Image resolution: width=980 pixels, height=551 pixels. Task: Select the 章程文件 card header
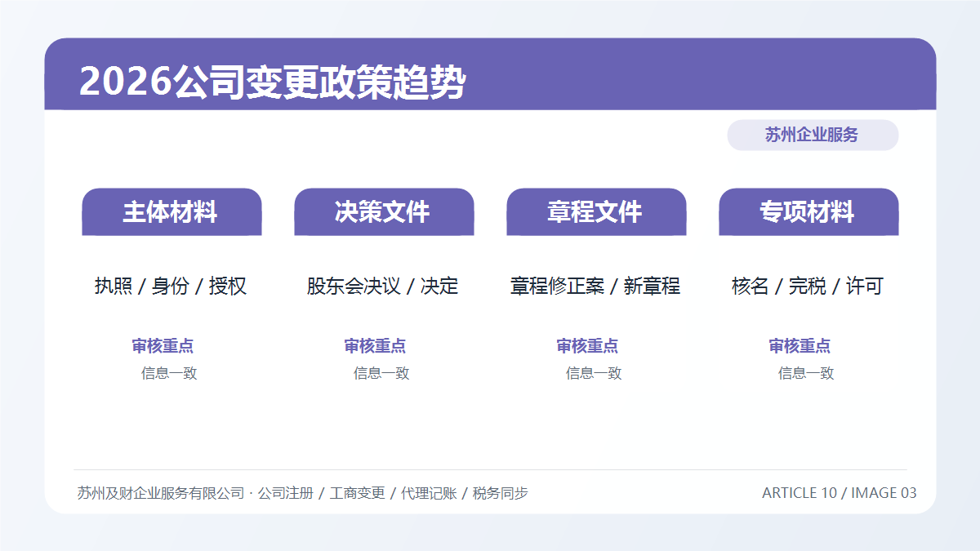point(596,212)
